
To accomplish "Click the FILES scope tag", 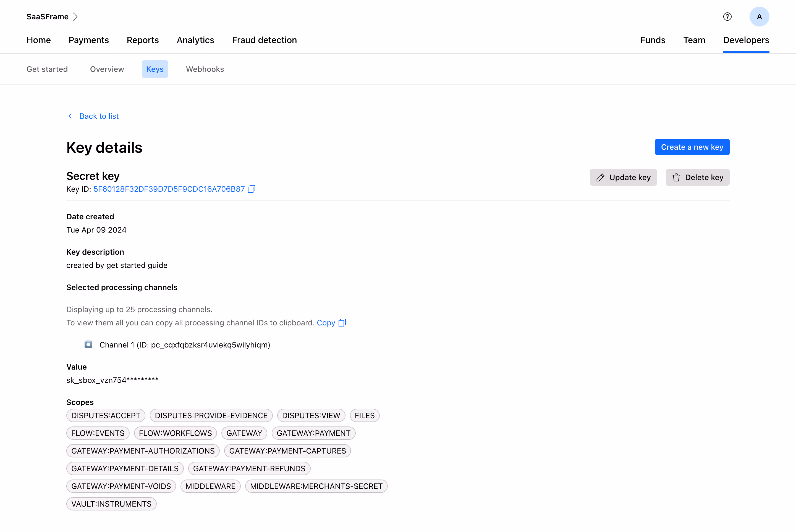I will [365, 416].
